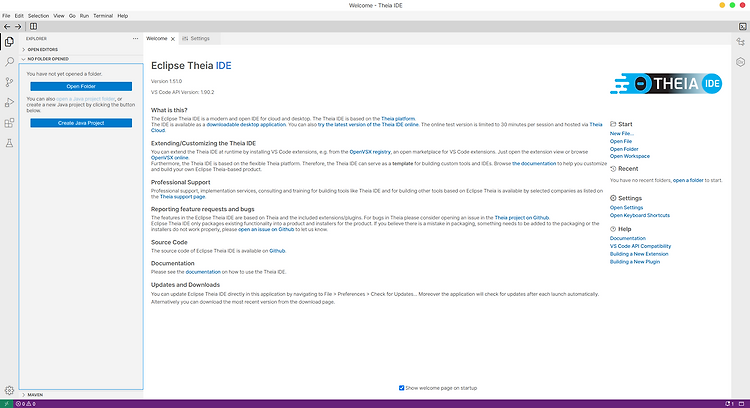Click Building a New Plugin link

(635, 262)
